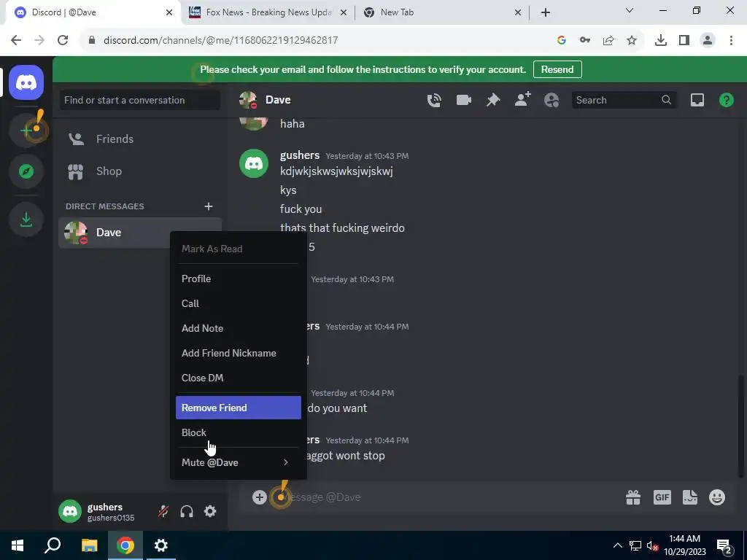The width and height of the screenshot is (747, 560).
Task: Go back in browser history
Action: point(16,41)
